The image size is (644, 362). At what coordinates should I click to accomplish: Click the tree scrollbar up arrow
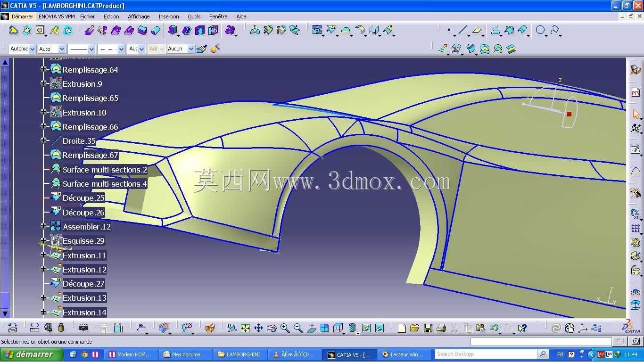tap(5, 62)
